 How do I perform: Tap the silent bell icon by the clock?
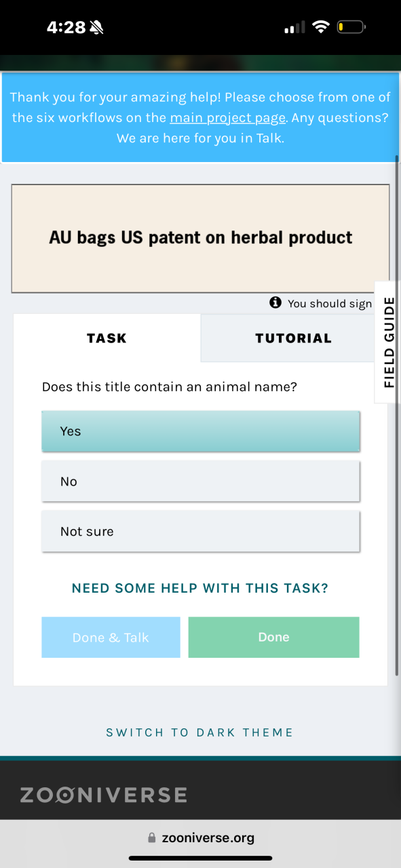coord(97,27)
